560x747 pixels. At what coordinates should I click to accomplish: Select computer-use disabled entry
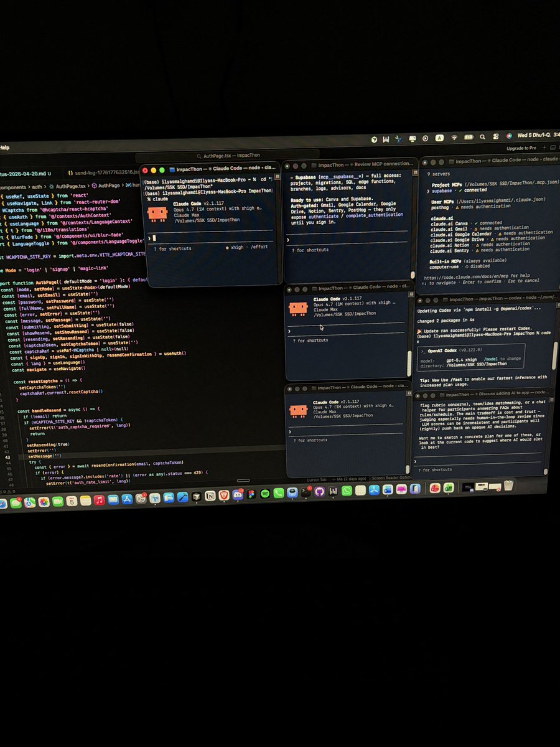[460, 265]
